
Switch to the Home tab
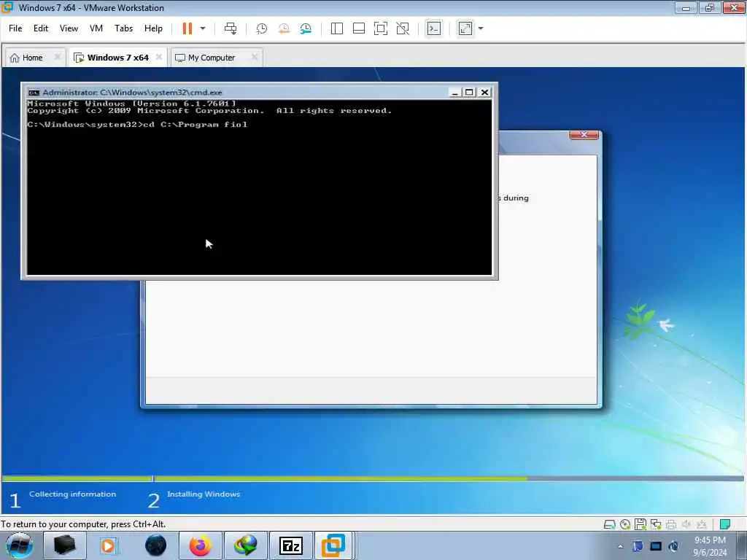[32, 58]
